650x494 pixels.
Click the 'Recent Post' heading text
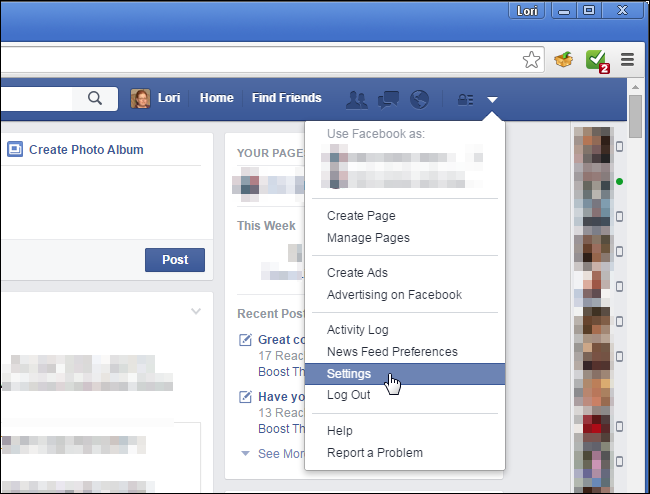[271, 314]
